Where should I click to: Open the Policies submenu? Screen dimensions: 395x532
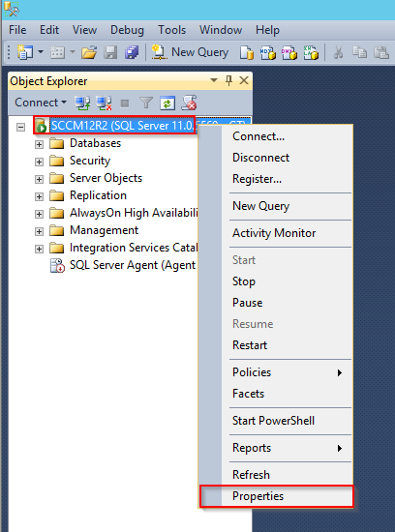pyautogui.click(x=276, y=372)
